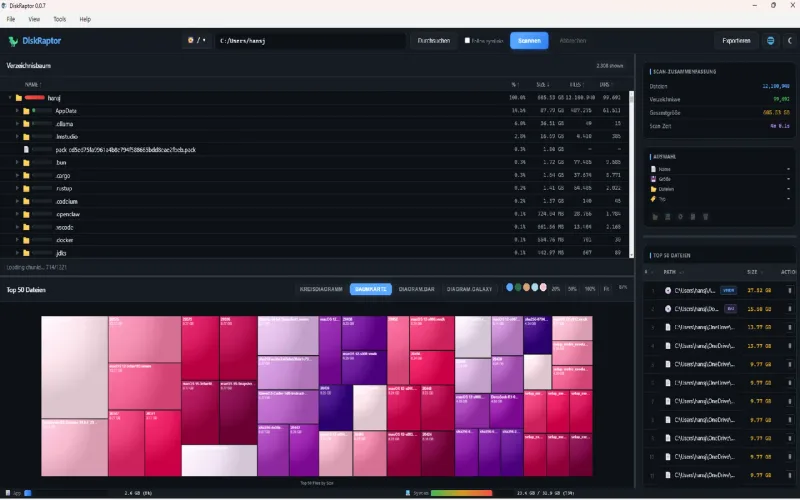This screenshot has height=500, width=800.
Task: Click the DiskRaptor dinosaur logo
Action: 13,41
